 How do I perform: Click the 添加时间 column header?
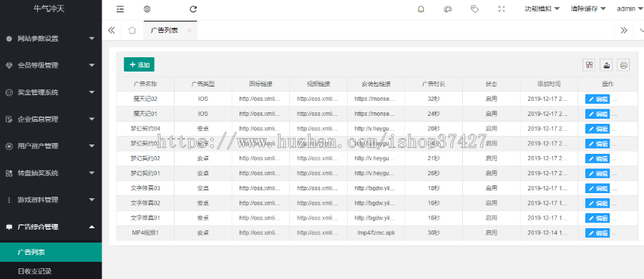549,84
